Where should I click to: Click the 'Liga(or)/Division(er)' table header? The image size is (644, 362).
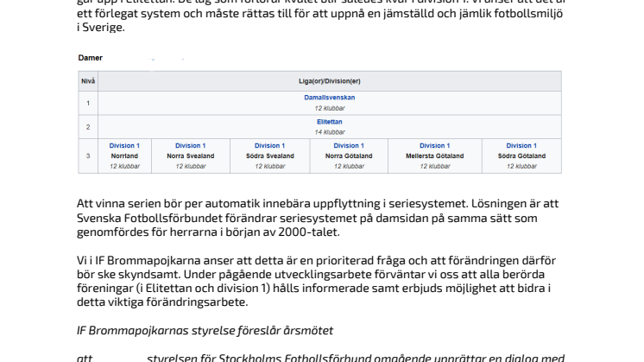click(330, 81)
